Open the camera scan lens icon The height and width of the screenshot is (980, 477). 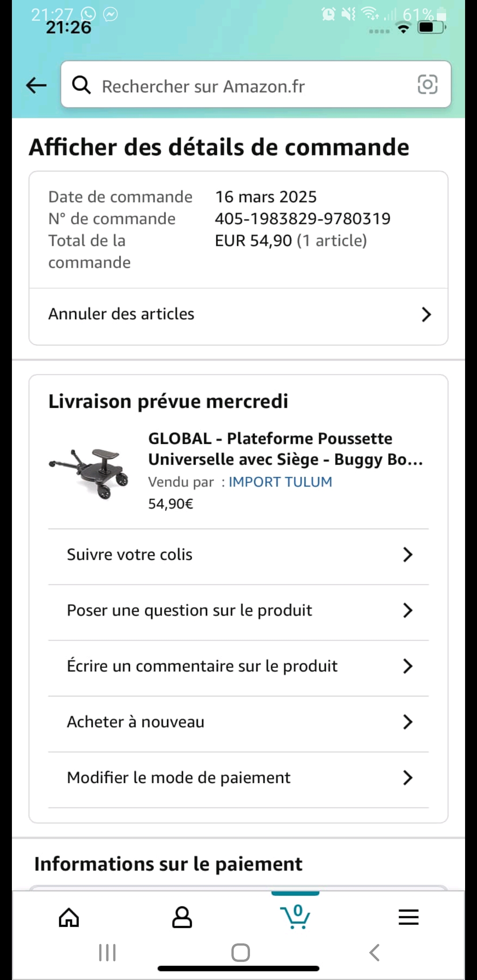click(x=427, y=84)
